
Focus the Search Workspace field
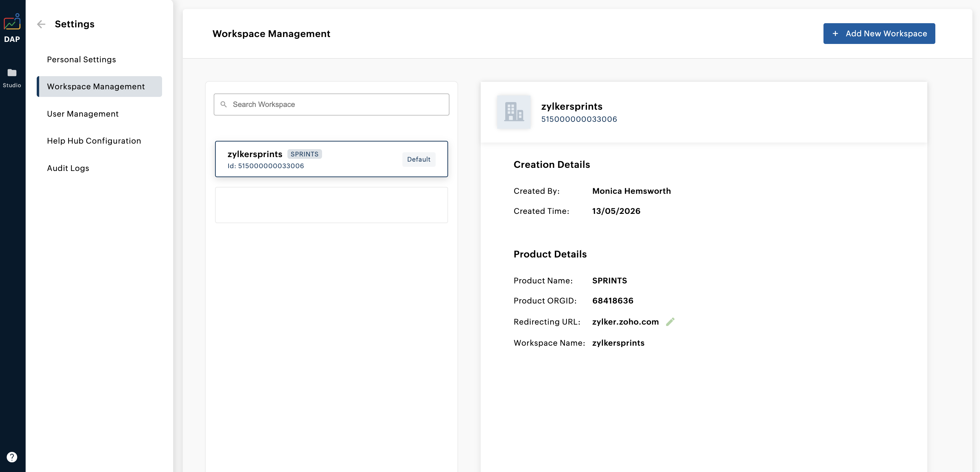(x=331, y=105)
